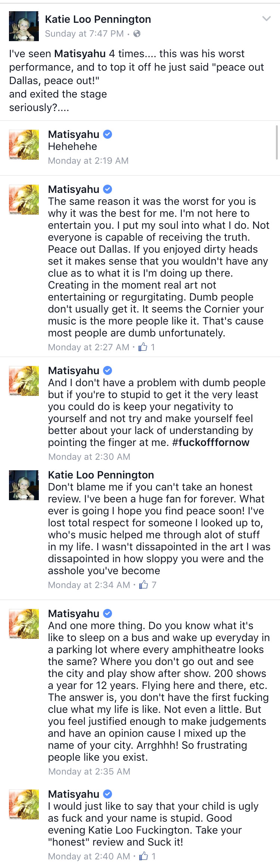This screenshot has width=280, height=868.
Task: Click the like thumb on 2:27 AM comment
Action: (143, 347)
